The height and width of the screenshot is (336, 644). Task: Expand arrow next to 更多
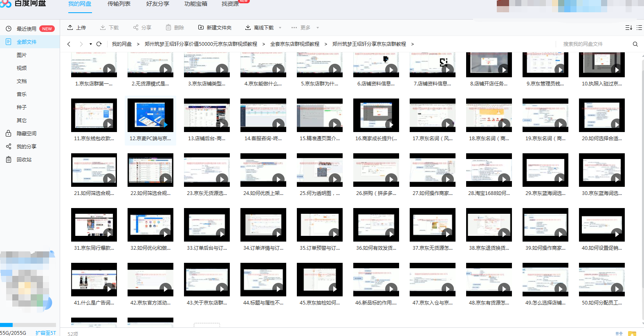[318, 28]
